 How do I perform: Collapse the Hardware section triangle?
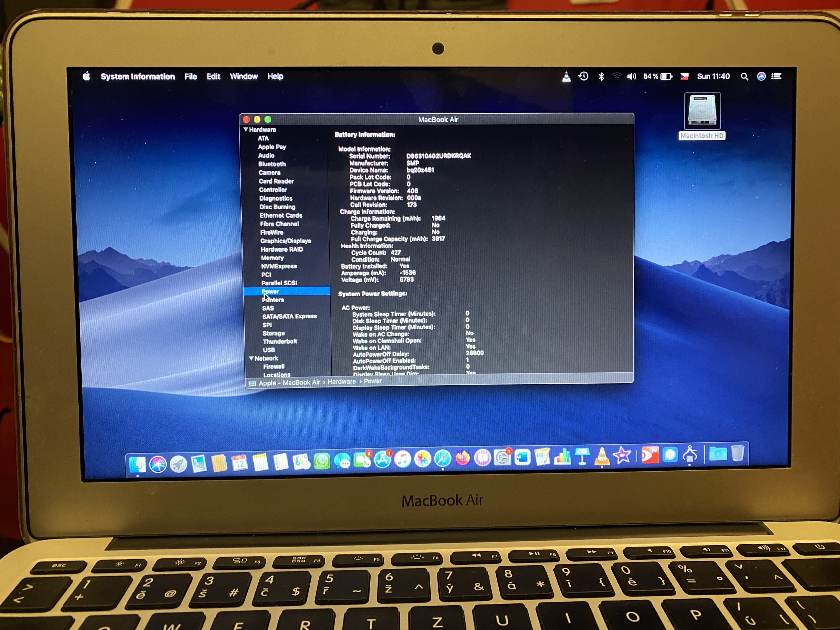pyautogui.click(x=246, y=130)
